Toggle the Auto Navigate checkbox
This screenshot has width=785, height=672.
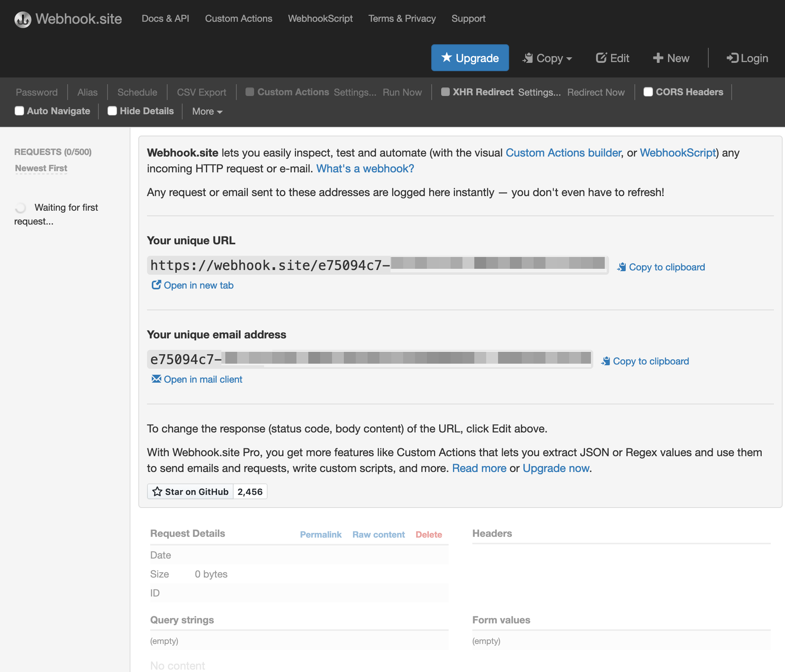19,111
